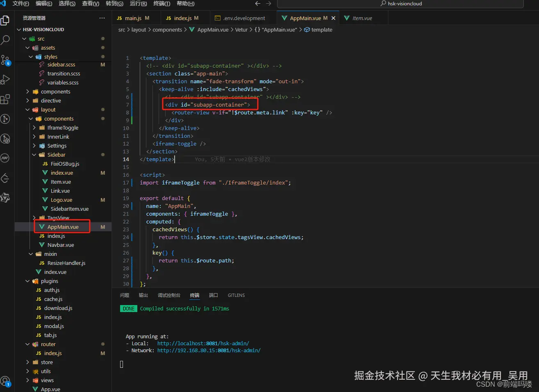Click the template breadcrumb segment

tap(322, 30)
